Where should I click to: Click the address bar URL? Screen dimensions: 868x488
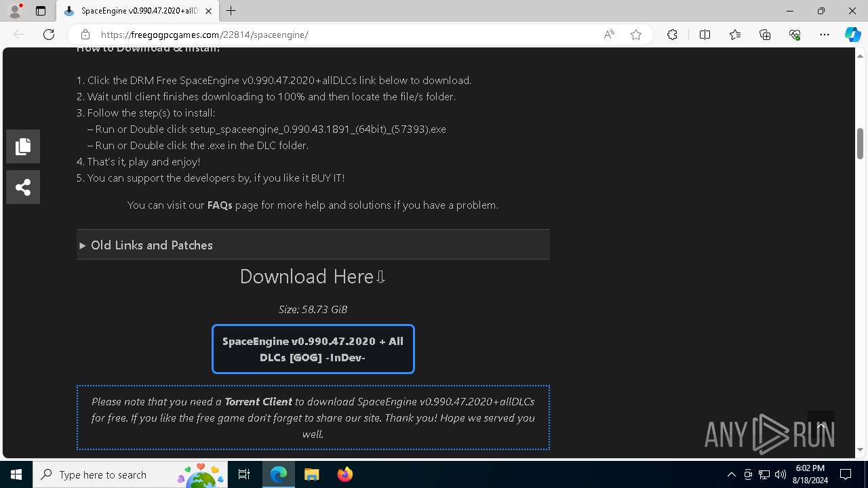click(x=205, y=35)
